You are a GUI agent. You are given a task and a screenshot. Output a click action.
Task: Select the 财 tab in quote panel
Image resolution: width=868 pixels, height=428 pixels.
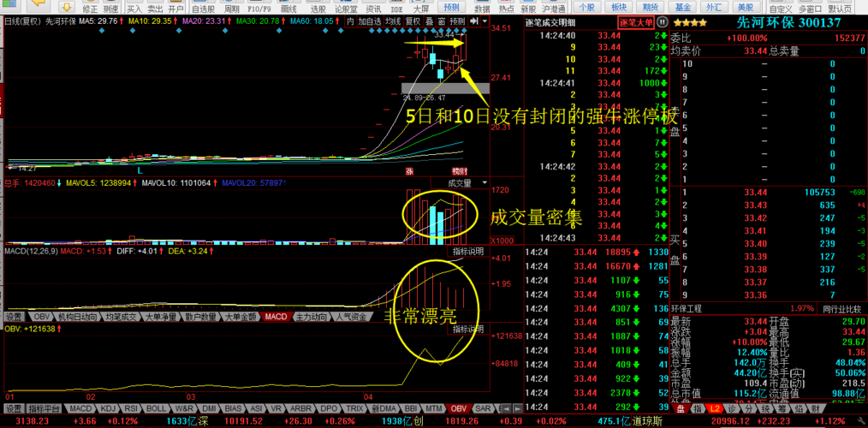[815, 408]
